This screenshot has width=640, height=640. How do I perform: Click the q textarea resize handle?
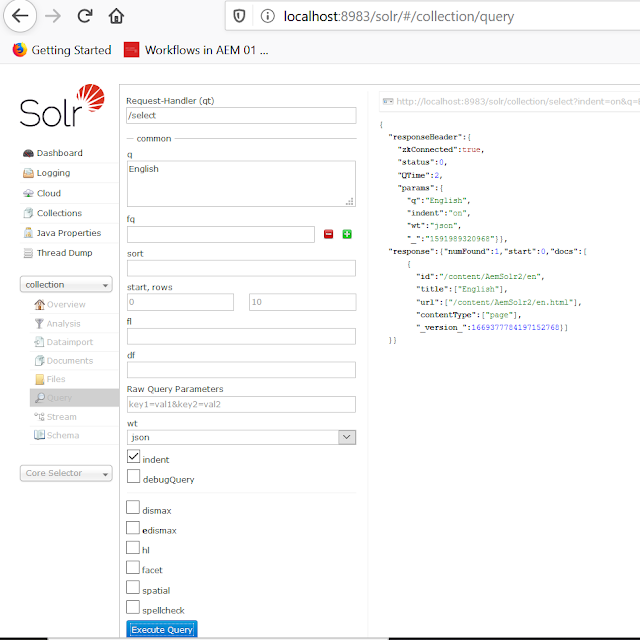coord(350,202)
